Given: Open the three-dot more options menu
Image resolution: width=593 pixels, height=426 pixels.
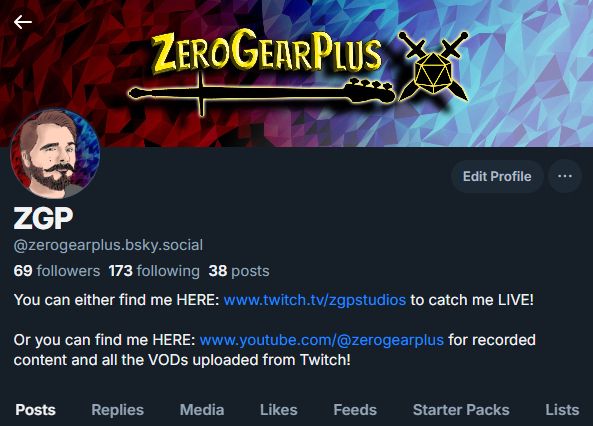Looking at the screenshot, I should [x=565, y=176].
